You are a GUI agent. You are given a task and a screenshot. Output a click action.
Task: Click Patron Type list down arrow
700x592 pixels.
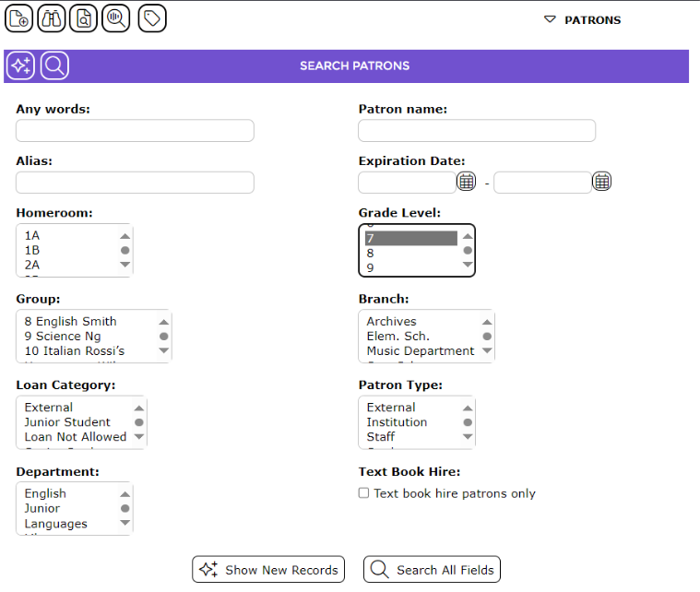point(468,437)
